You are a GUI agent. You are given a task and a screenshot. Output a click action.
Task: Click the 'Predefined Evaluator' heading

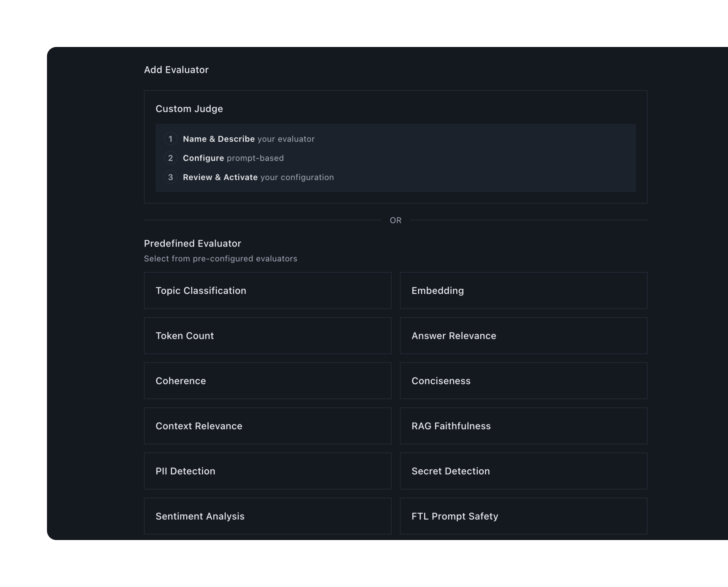(193, 243)
